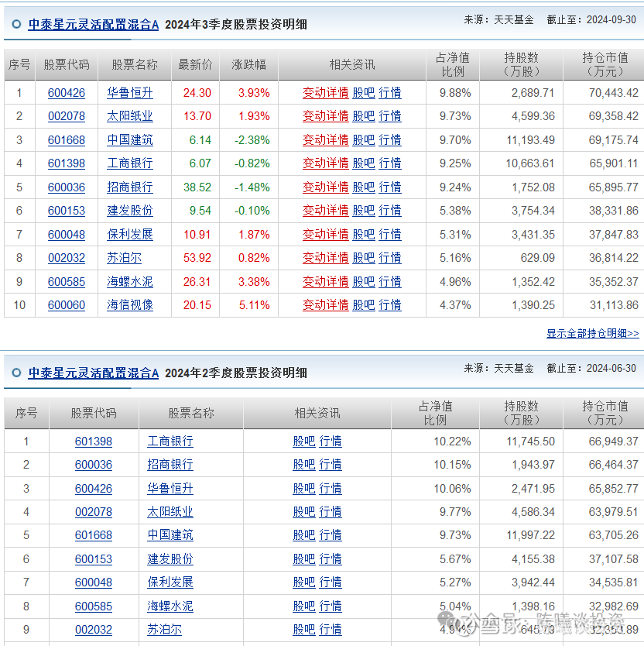Open stock code 002032 in the 2季度 table
The height and width of the screenshot is (646, 644).
[x=94, y=630]
